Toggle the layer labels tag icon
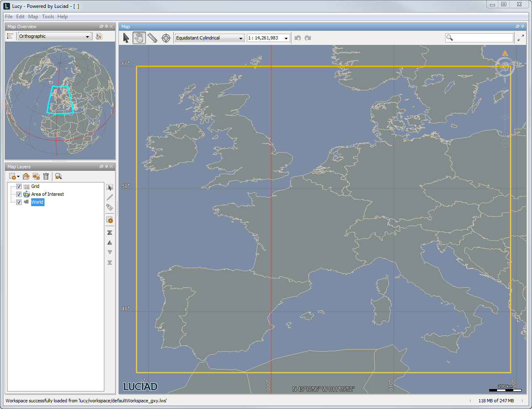The width and height of the screenshot is (532, 409). click(110, 207)
